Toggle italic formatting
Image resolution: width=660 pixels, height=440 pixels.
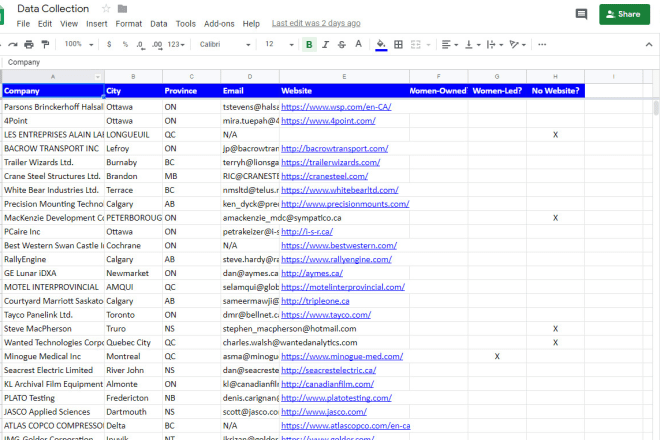(x=325, y=44)
